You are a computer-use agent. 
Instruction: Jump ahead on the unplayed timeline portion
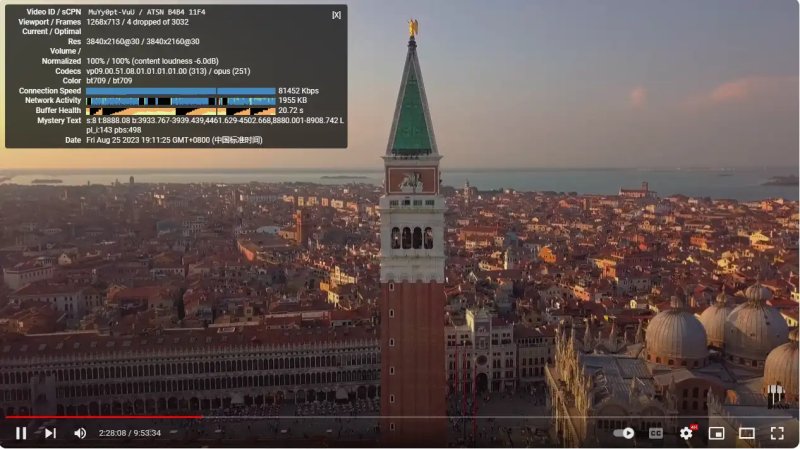click(497, 417)
